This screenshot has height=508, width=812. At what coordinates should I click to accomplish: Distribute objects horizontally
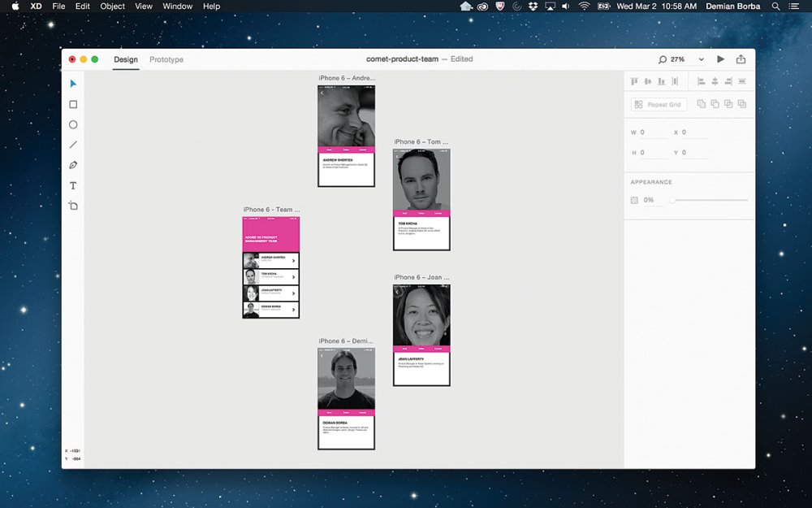click(x=675, y=81)
